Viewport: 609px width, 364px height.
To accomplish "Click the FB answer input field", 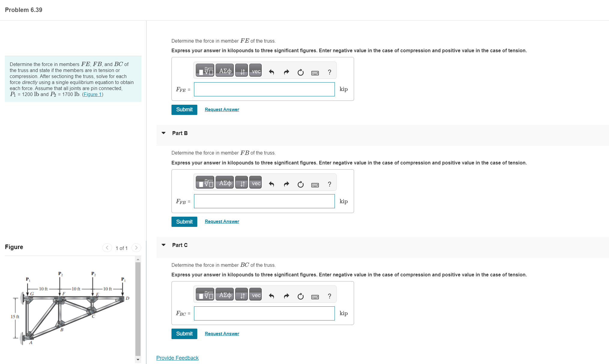I will (x=264, y=201).
